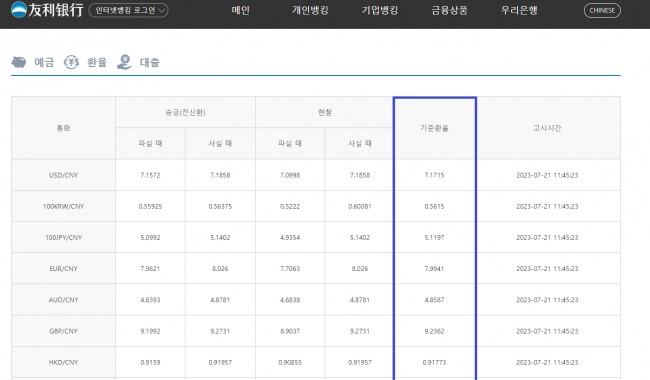
Task: Click the KRW base rate 0.5615
Action: [x=434, y=206]
